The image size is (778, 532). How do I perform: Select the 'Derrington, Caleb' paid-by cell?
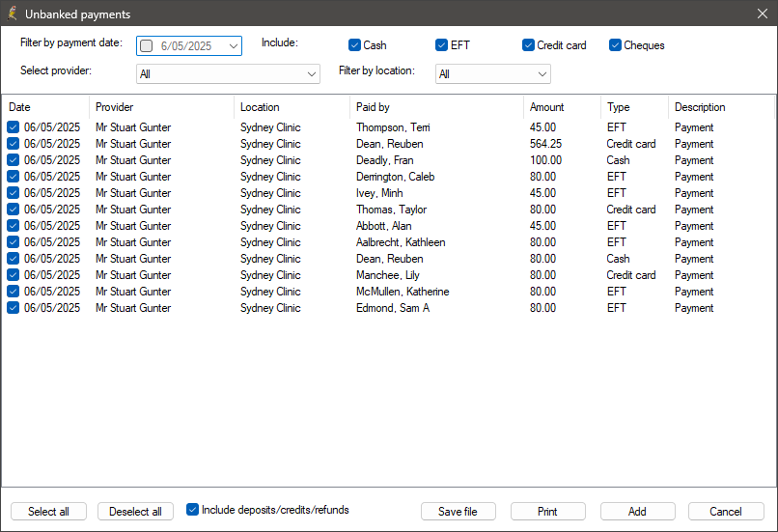pos(396,177)
